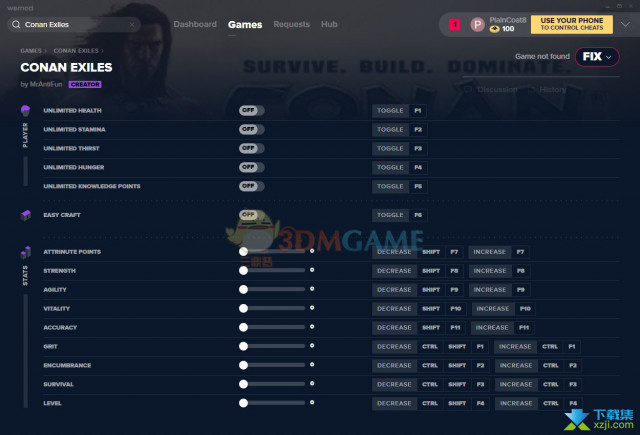Viewport: 640px width, 435px height.
Task: Click the Conan Exiles search field
Action: [74, 24]
